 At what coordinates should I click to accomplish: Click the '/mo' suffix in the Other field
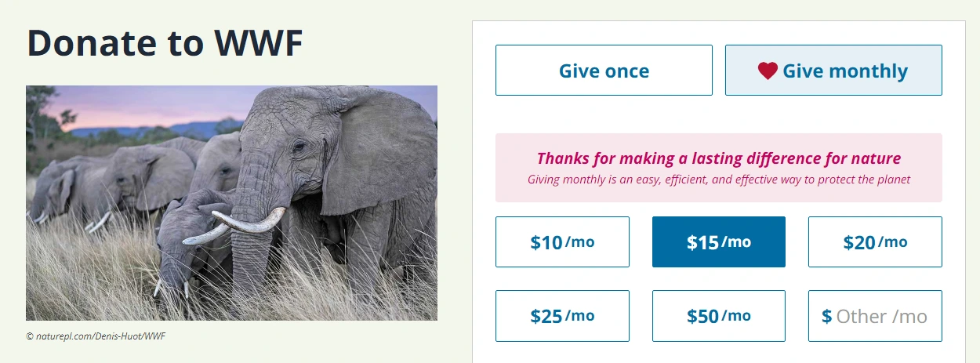(x=909, y=317)
